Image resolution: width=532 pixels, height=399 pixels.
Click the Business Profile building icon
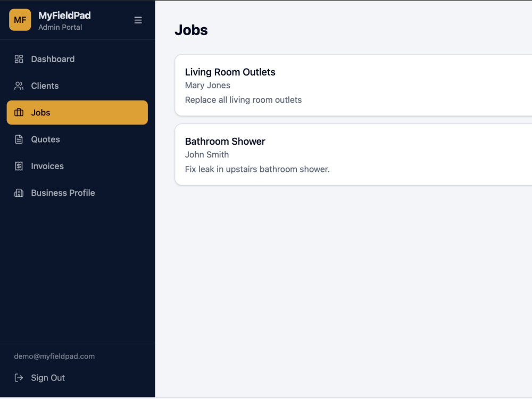pos(19,193)
